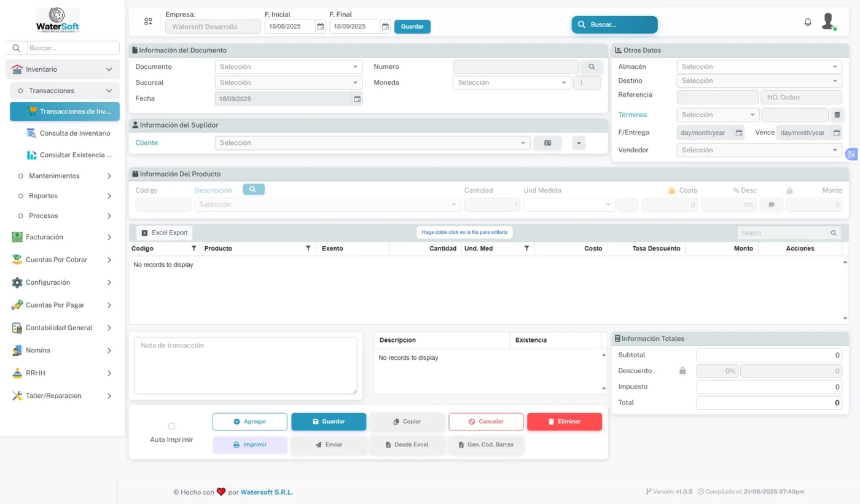Open the Almacén dropdown
This screenshot has width=860, height=504.
click(759, 67)
